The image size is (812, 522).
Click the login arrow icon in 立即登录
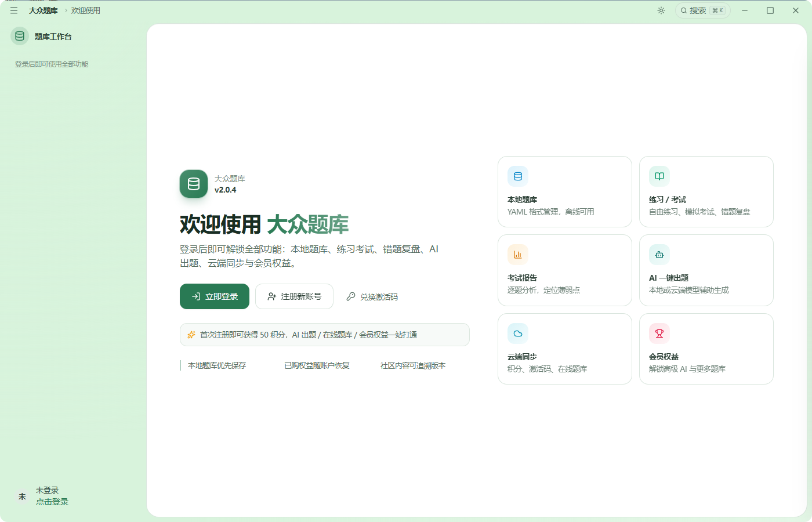(196, 296)
